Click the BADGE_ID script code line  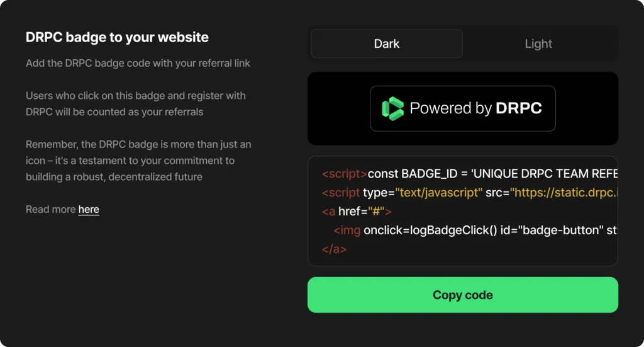(x=470, y=174)
